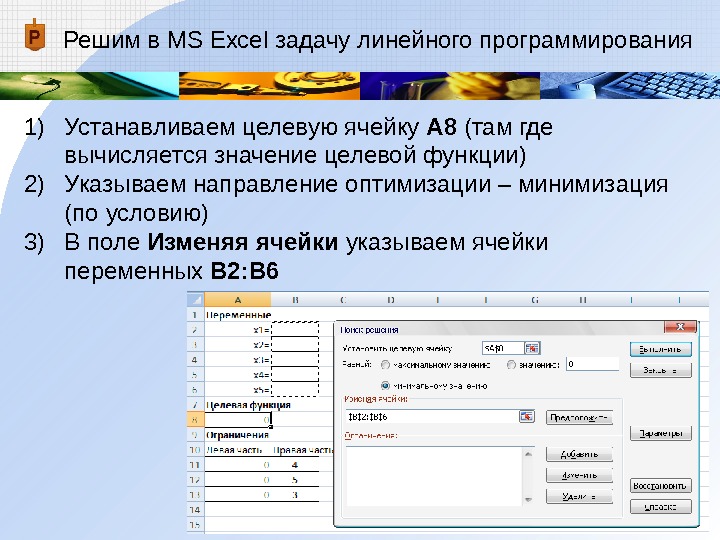Close the Поиск решения dialog
The height and width of the screenshot is (540, 720).
[680, 326]
